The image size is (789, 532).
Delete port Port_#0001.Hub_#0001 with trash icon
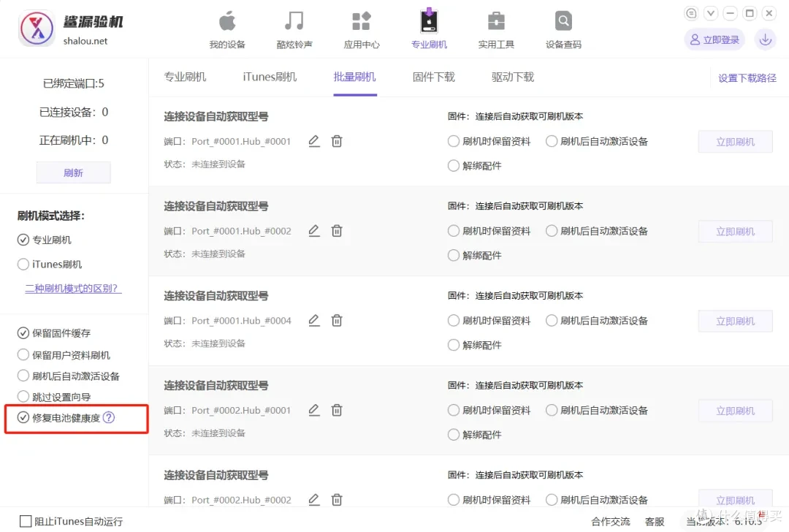point(337,141)
